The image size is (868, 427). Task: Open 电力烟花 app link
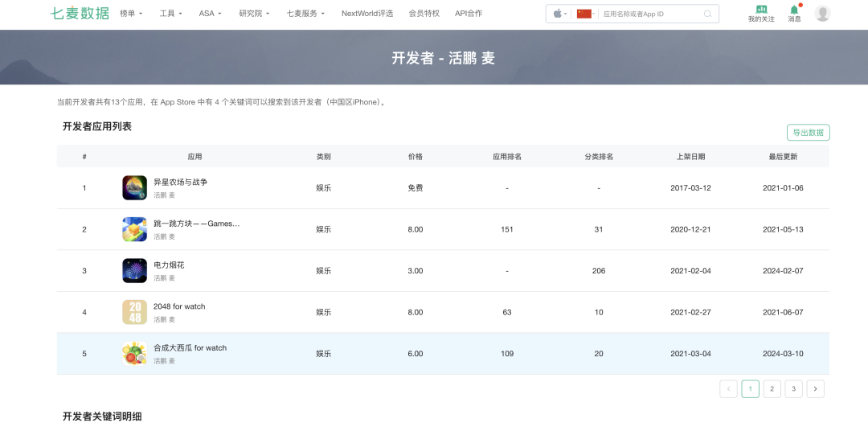[169, 265]
